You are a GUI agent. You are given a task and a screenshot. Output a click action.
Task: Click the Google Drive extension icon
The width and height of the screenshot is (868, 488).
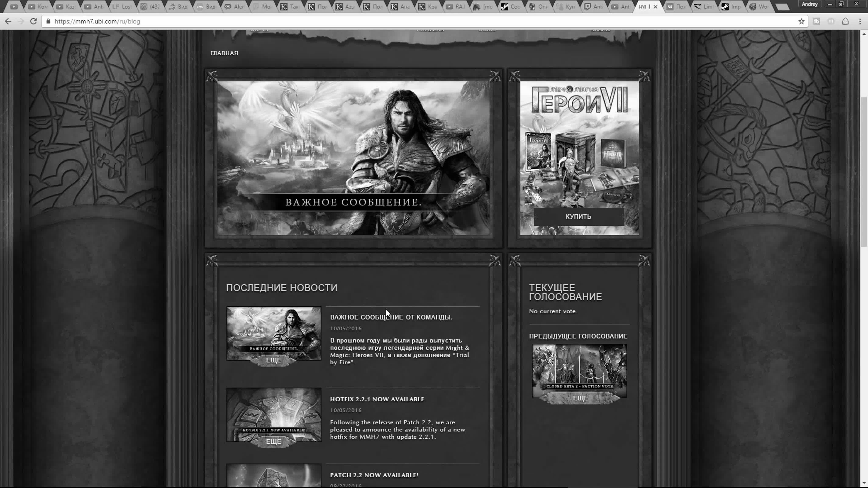(845, 21)
